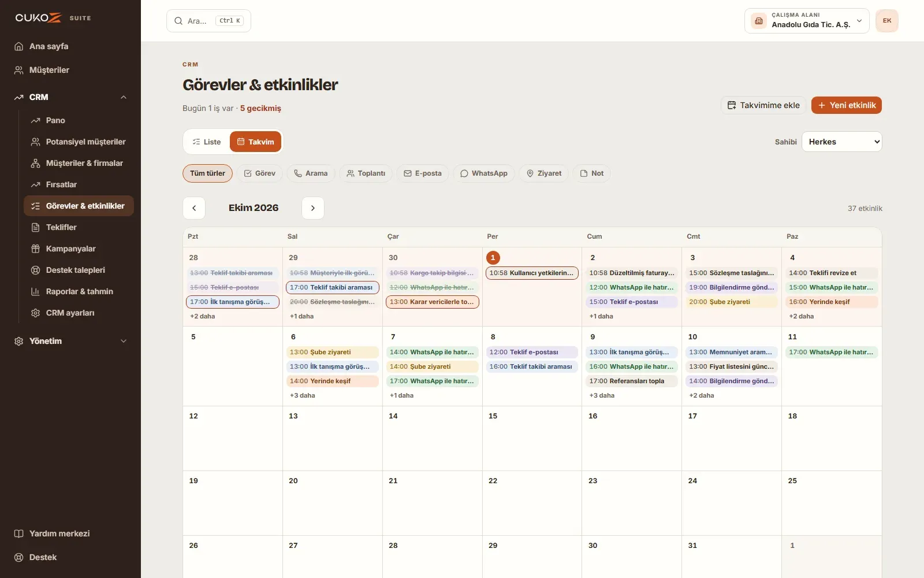This screenshot has width=924, height=578.
Task: Collapse the CRM sidebar section
Action: coord(70,97)
